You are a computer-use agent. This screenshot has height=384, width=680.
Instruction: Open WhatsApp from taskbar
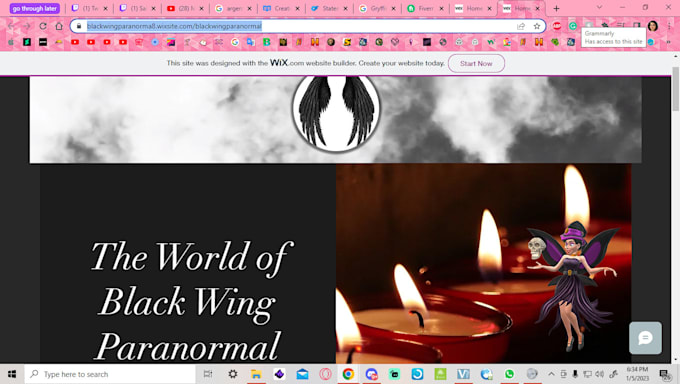509,374
